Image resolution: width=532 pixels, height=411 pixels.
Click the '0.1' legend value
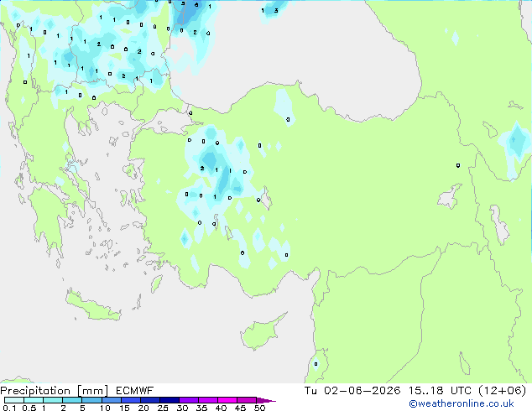9,408
